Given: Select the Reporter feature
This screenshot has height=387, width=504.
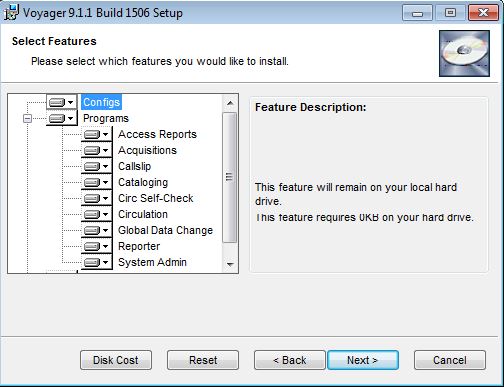Looking at the screenshot, I should point(139,246).
